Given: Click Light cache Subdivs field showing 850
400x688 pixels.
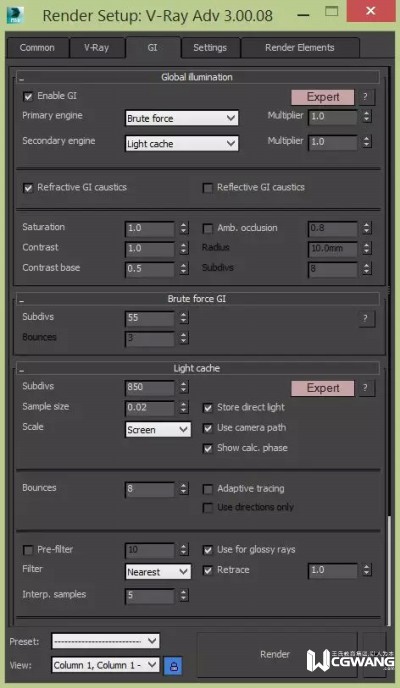Looking at the screenshot, I should (x=150, y=387).
